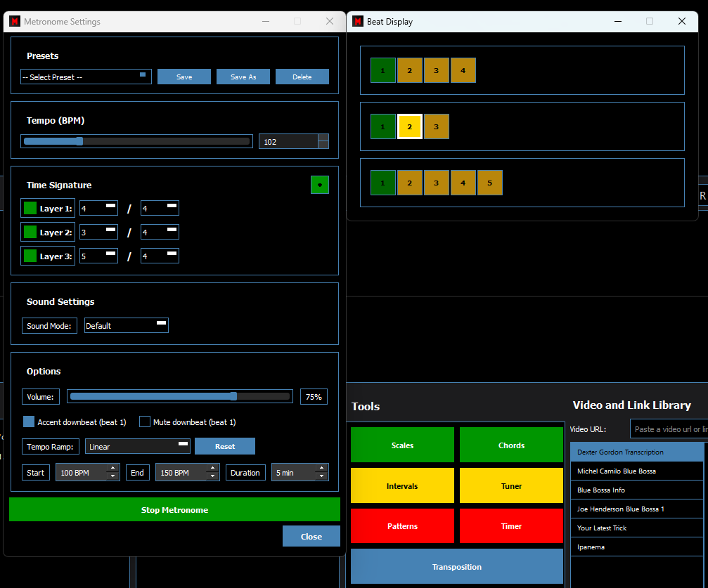The image size is (708, 588).
Task: Select Ipanema in the video library list
Action: [636, 547]
